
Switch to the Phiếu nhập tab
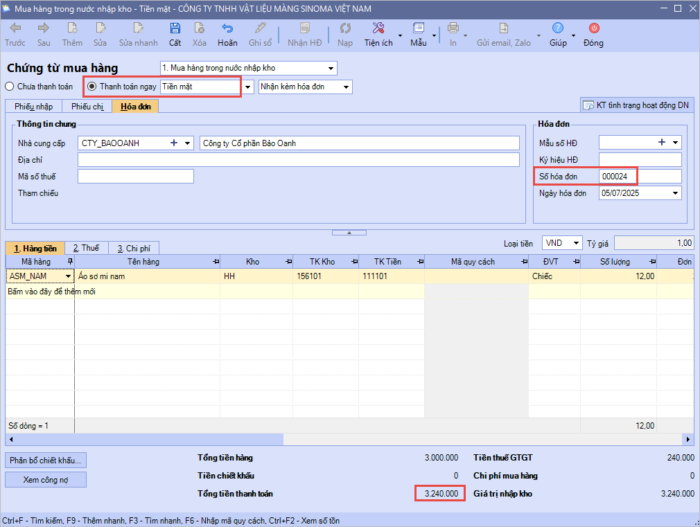coord(33,106)
